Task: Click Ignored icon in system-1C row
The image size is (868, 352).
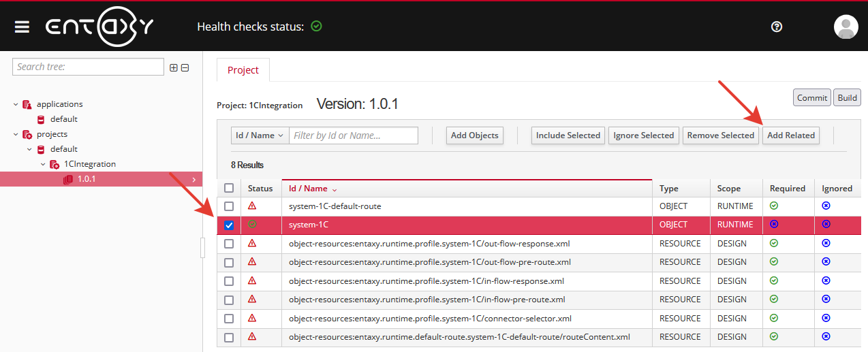Action: [x=826, y=224]
